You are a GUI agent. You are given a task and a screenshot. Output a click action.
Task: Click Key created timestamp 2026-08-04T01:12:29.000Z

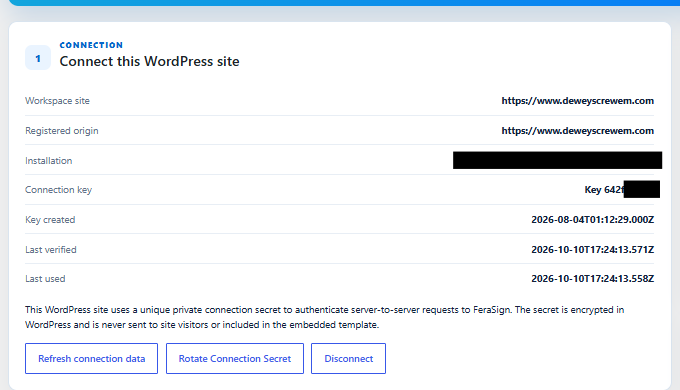click(x=592, y=220)
